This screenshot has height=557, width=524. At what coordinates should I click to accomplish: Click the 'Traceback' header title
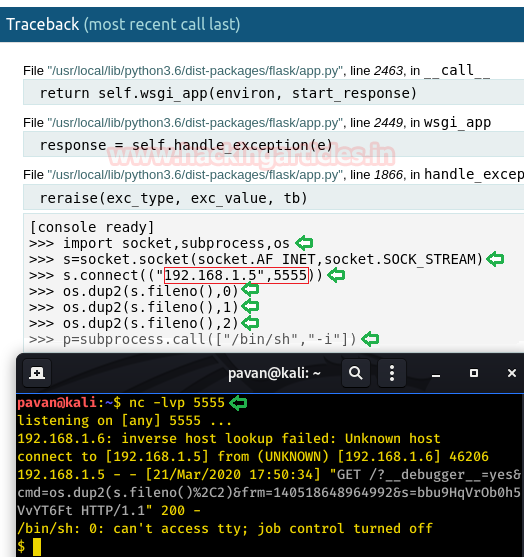pos(43,24)
